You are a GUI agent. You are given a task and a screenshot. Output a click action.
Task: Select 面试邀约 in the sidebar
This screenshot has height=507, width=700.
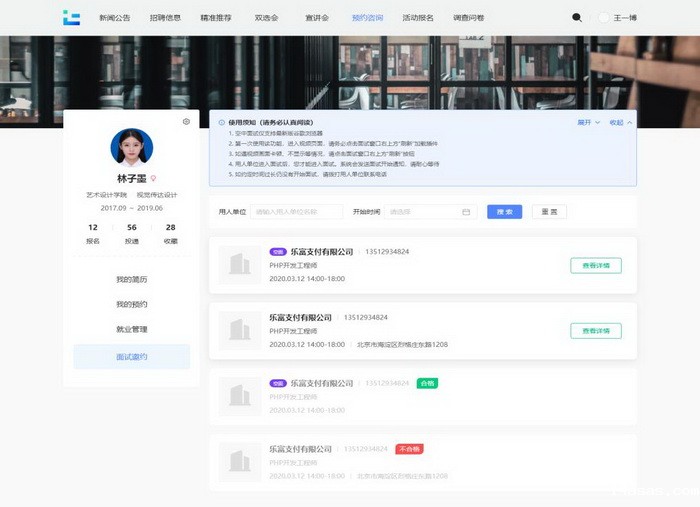click(x=131, y=357)
